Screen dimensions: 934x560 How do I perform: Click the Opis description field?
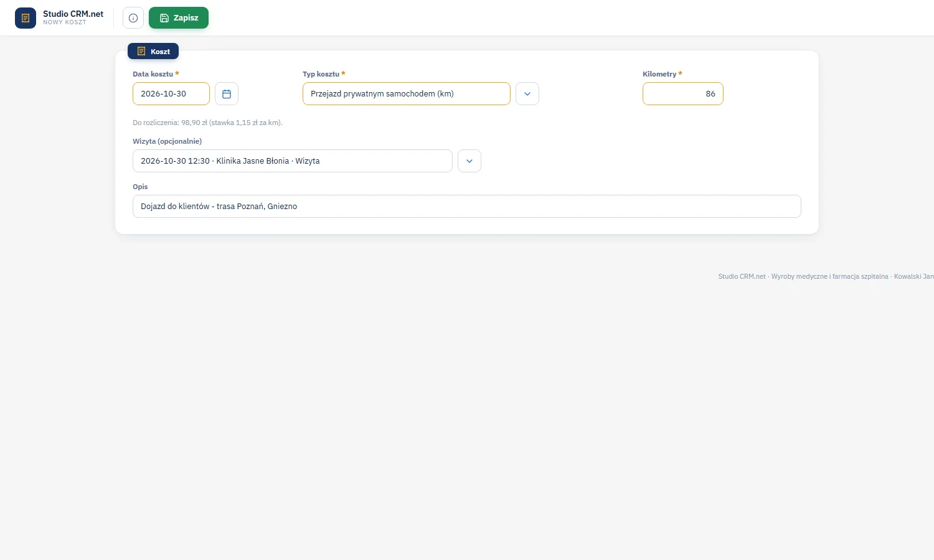pos(467,207)
